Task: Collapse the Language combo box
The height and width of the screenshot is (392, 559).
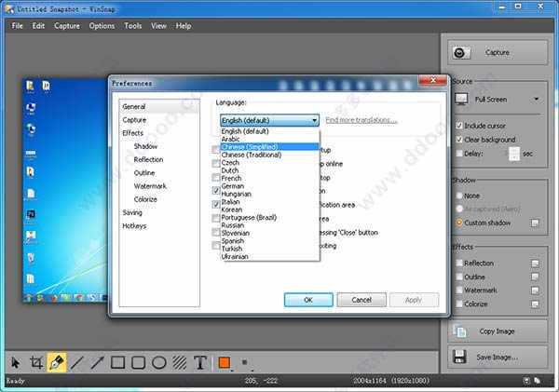Action: tap(269, 120)
